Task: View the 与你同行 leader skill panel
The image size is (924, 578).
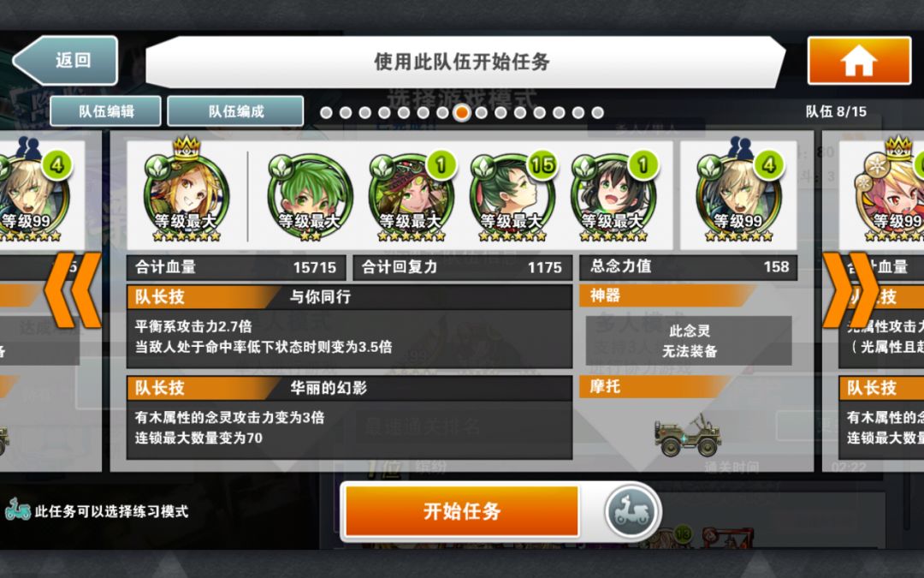Action: click(x=349, y=326)
